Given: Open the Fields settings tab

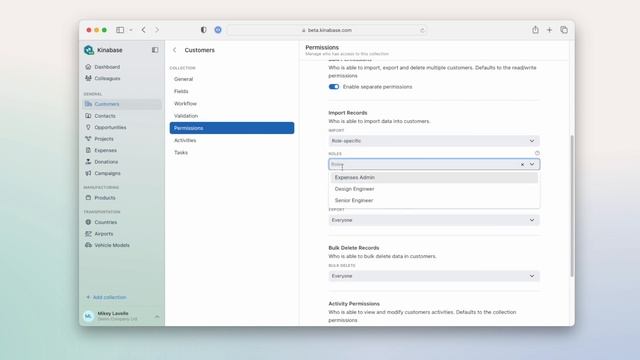Looking at the screenshot, I should click(x=232, y=91).
